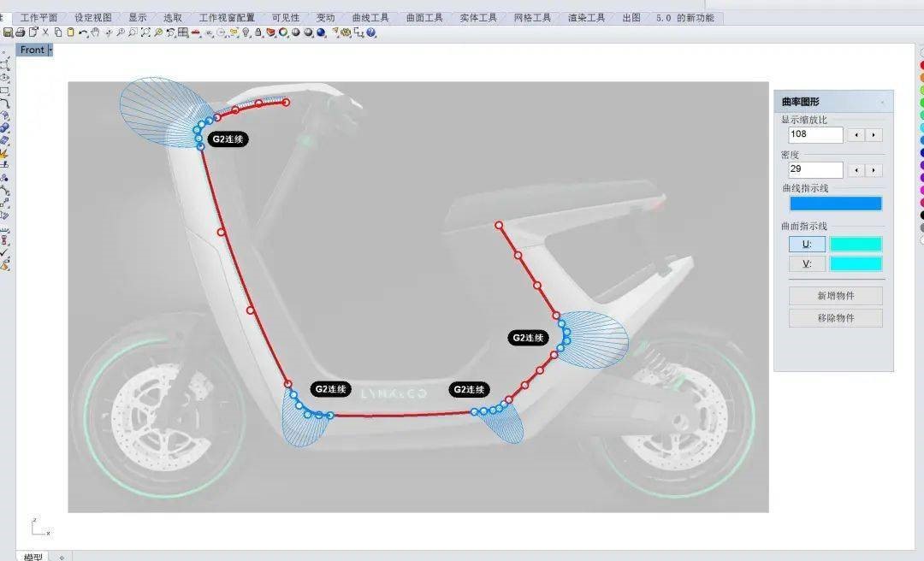
Task: Click the Zoom extents icon
Action: click(145, 32)
